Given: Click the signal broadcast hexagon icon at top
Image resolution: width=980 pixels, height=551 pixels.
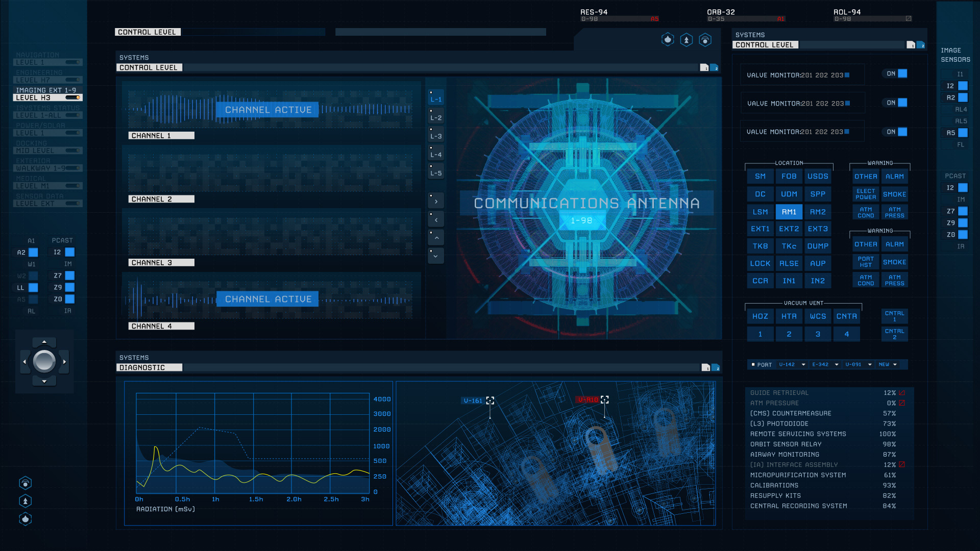Looking at the screenshot, I should pyautogui.click(x=705, y=40).
